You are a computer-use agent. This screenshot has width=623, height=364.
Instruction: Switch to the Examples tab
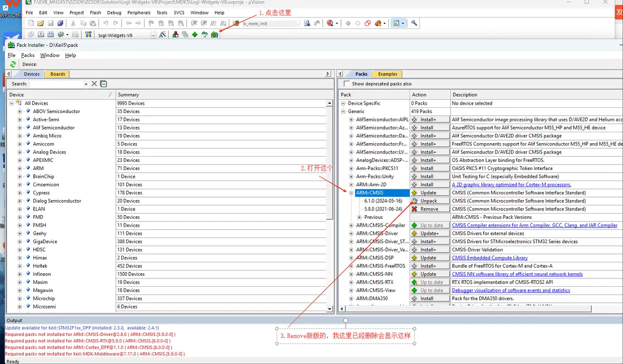coord(387,74)
